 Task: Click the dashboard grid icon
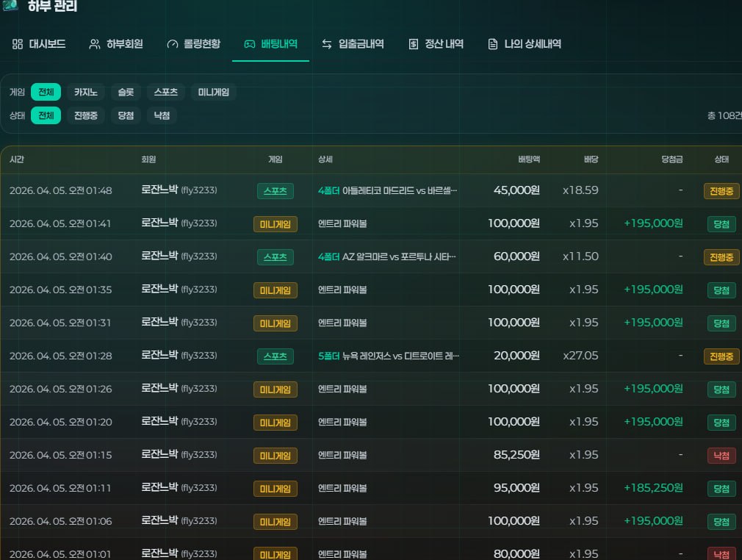coord(18,44)
